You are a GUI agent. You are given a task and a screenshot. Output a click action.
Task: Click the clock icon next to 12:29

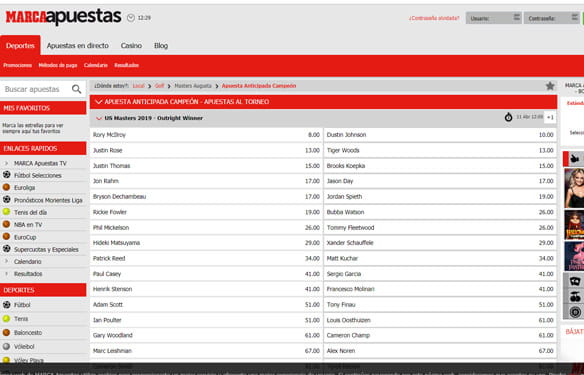131,18
